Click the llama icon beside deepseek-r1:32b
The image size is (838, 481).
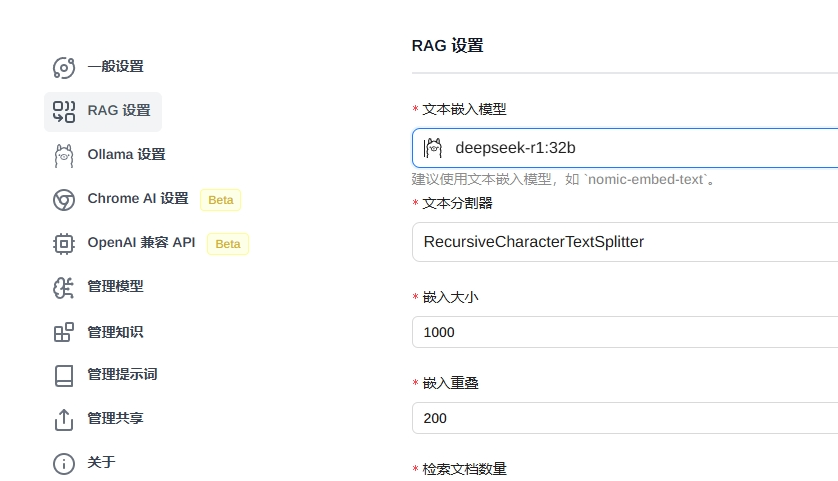433,148
